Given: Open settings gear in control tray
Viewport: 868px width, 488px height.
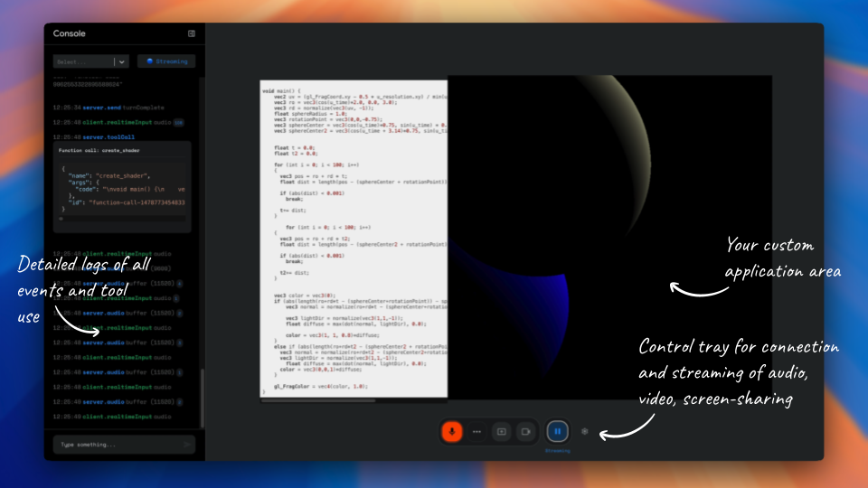Looking at the screenshot, I should [585, 432].
